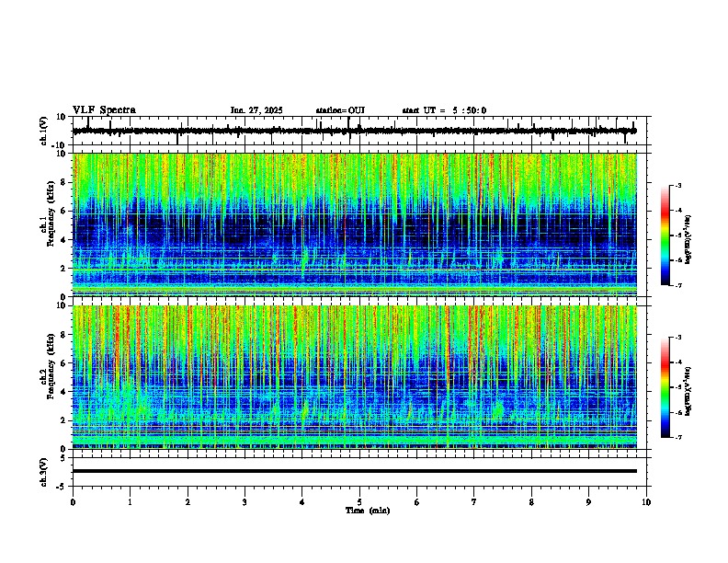This screenshot has width=728, height=563.
Task: Click the ch.1 frequency tick label "6"
Action: pyautogui.click(x=63, y=211)
